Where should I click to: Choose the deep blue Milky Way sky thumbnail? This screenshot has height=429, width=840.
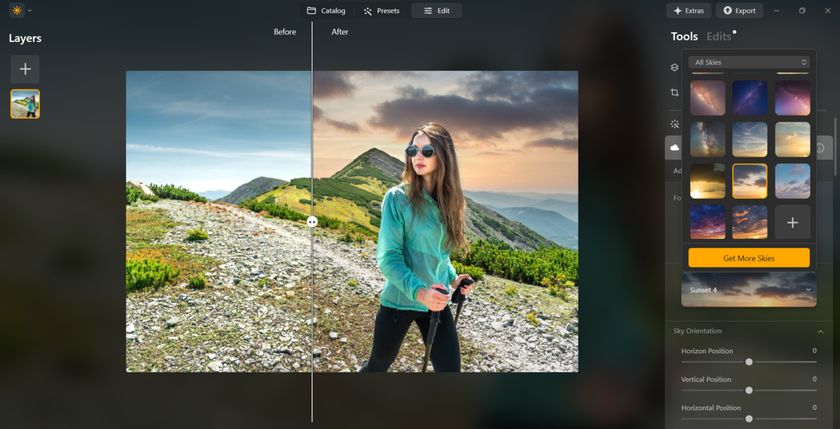click(x=749, y=98)
